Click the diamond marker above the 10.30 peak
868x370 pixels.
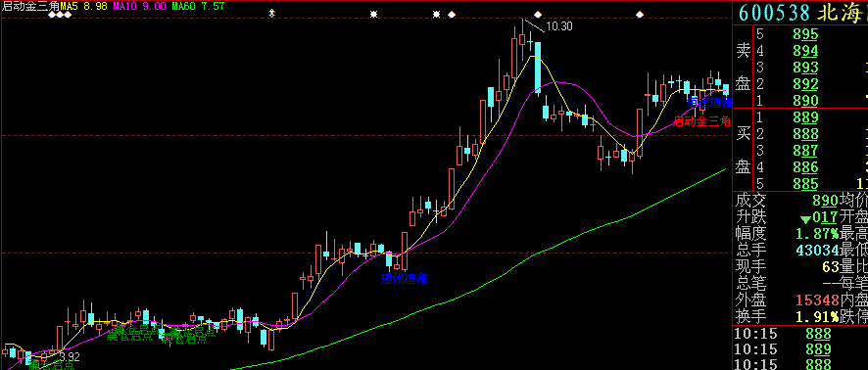[x=538, y=14]
